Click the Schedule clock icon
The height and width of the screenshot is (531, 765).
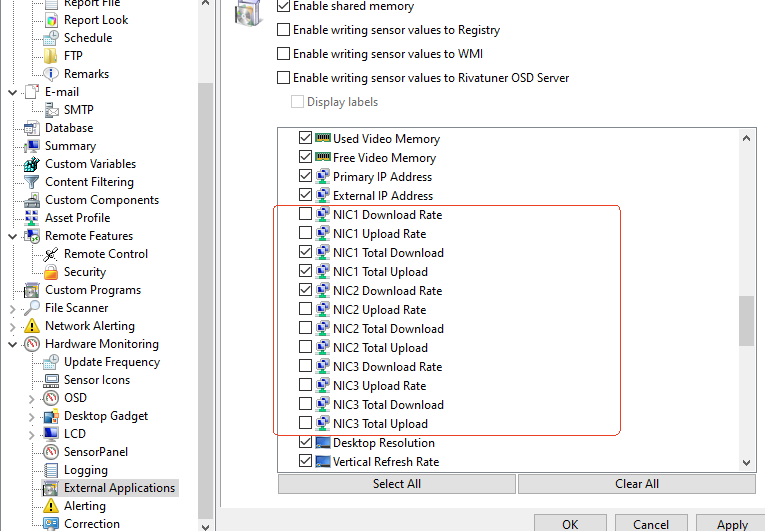click(x=50, y=38)
